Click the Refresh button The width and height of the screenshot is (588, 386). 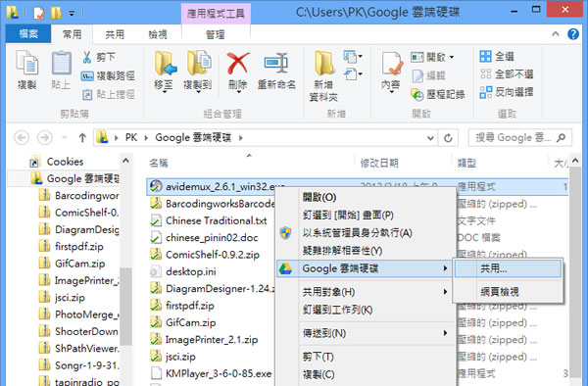coord(448,138)
